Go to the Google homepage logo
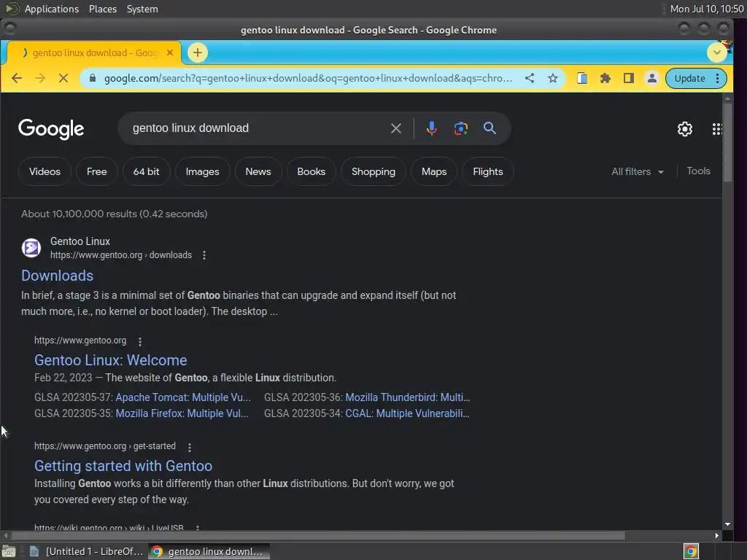The image size is (747, 560). (x=51, y=129)
